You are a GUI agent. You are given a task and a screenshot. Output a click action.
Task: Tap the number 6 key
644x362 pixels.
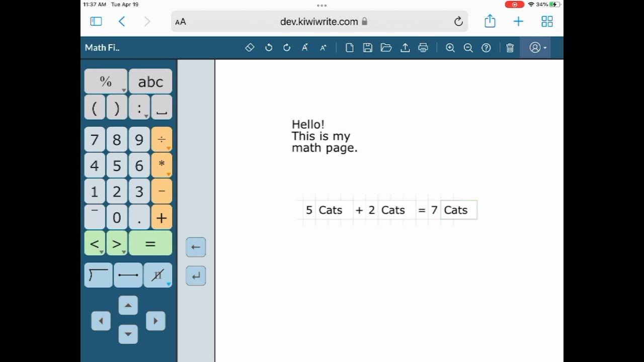pos(139,165)
